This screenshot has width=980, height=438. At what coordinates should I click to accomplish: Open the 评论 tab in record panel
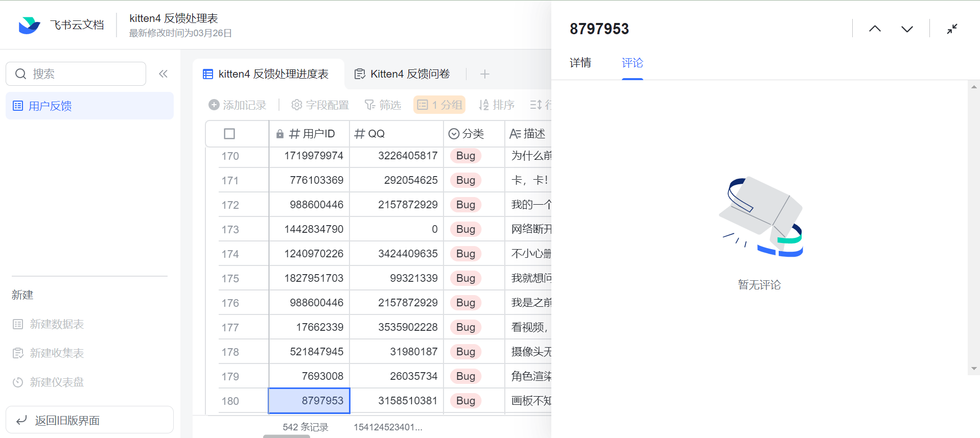click(633, 63)
